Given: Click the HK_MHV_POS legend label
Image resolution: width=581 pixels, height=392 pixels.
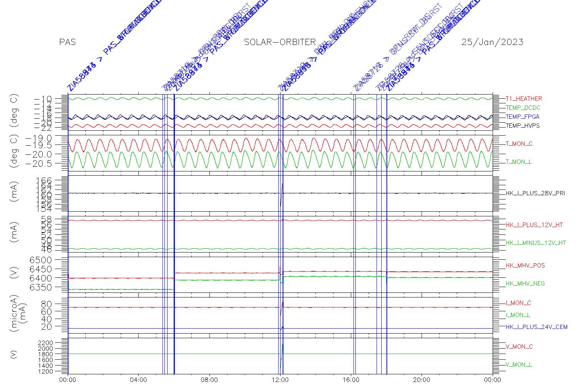Looking at the screenshot, I should 525,266.
